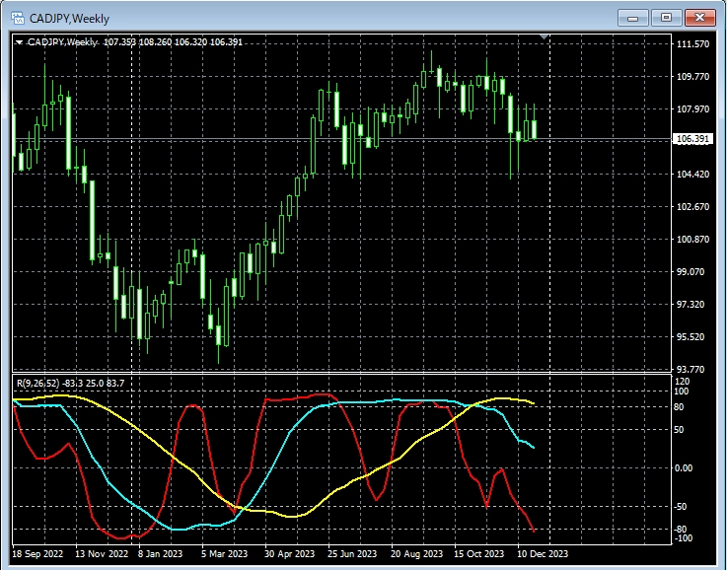Expand the chart info dropdown triangle
Viewport: 728px width, 570px height.
pos(19,42)
